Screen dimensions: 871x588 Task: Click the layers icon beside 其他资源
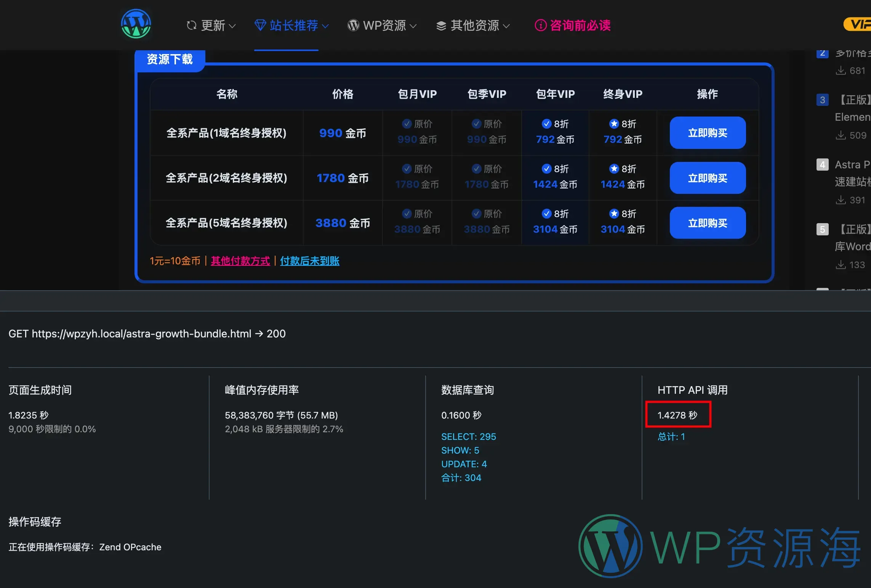[441, 25]
